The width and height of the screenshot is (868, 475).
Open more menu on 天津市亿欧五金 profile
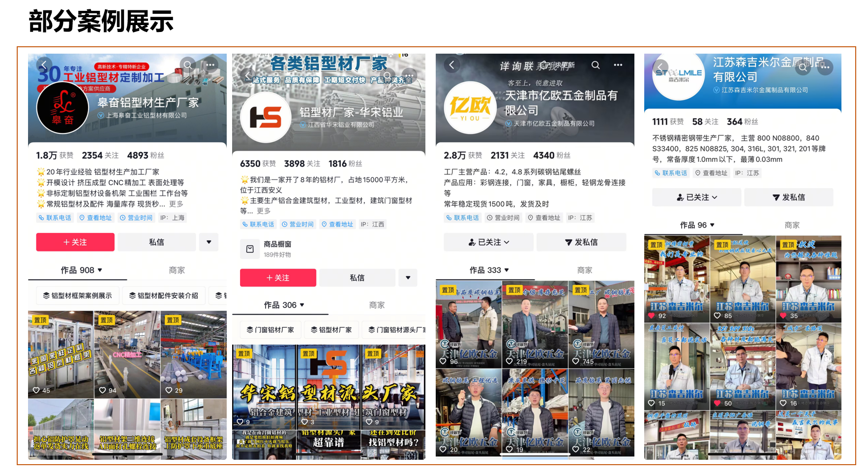click(618, 65)
